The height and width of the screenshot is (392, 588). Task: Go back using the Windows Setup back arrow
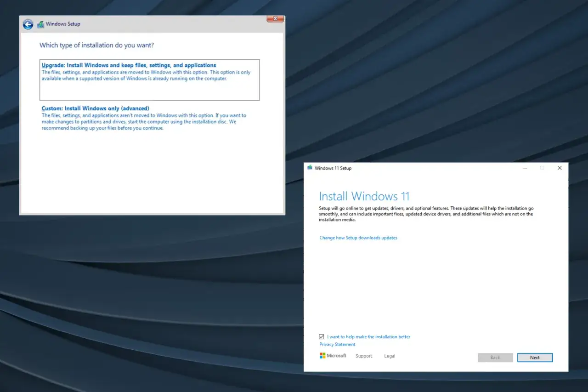point(28,24)
